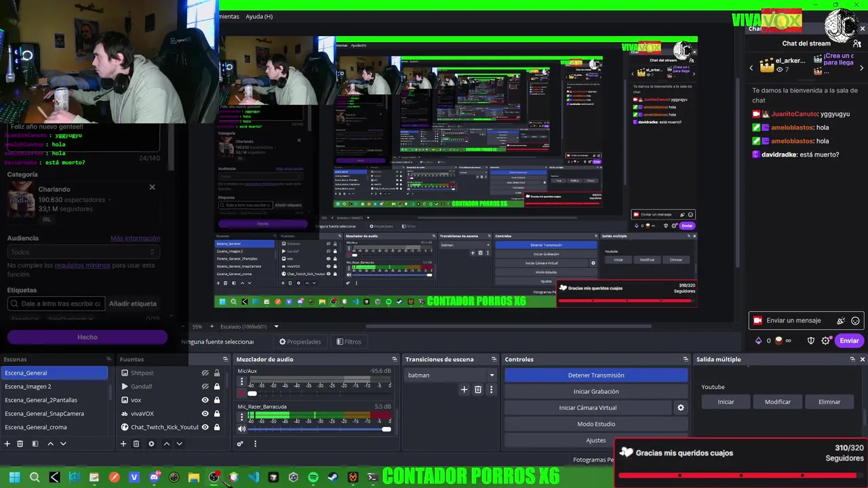This screenshot has height=488, width=868.
Task: Open Discord from the taskbar
Action: [x=154, y=477]
